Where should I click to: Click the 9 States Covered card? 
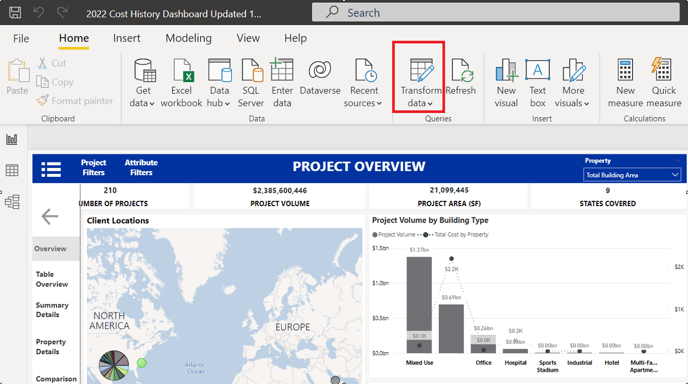608,197
